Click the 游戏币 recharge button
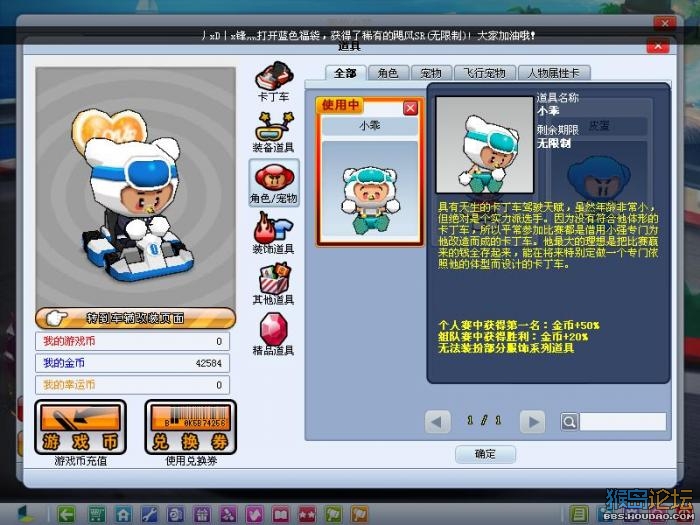 80,427
